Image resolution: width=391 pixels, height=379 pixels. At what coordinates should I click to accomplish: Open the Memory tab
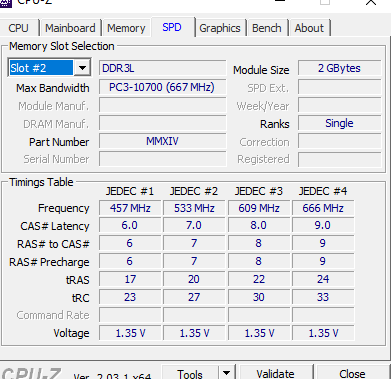[126, 28]
